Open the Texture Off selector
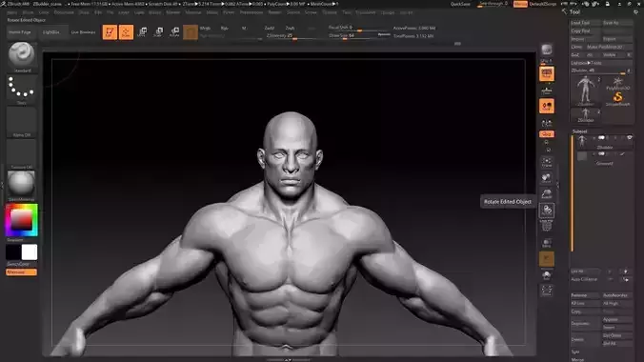The height and width of the screenshot is (362, 644). click(21, 154)
